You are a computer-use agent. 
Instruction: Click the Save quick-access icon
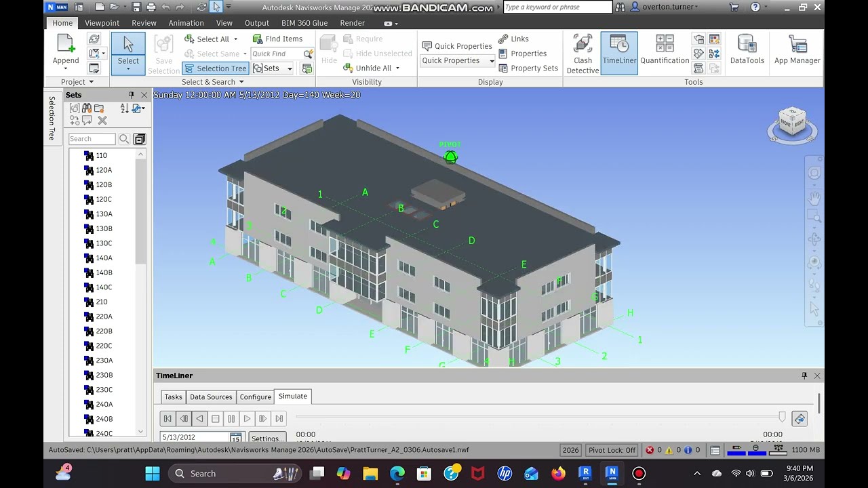(136, 7)
